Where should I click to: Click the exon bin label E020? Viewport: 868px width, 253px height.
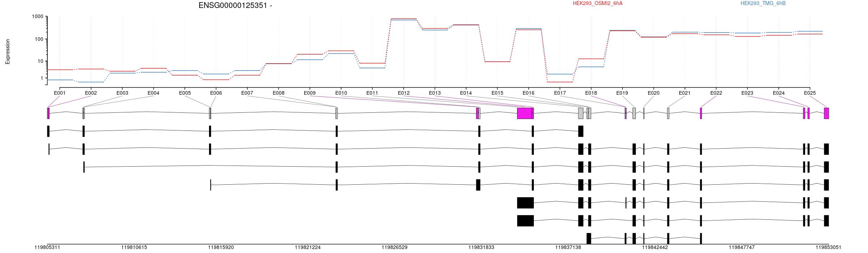coord(654,93)
